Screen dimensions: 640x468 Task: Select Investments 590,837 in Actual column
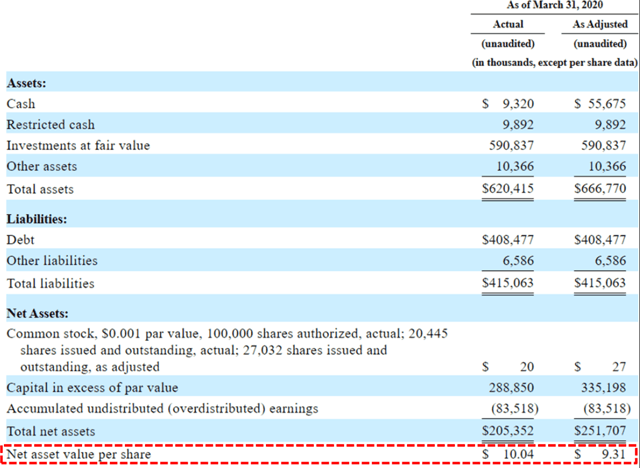[511, 145]
